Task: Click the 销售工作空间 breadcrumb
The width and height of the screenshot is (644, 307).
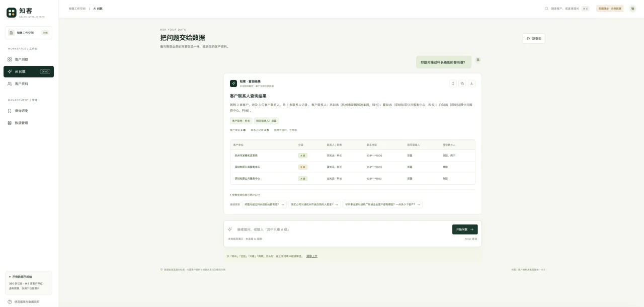Action: click(77, 9)
